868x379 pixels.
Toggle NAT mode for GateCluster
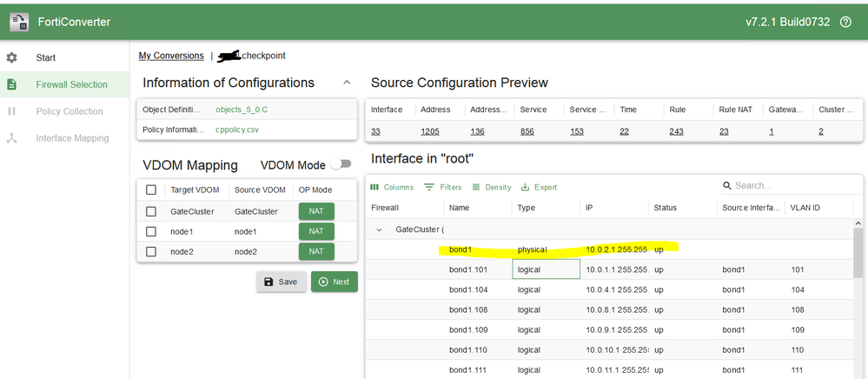point(316,211)
